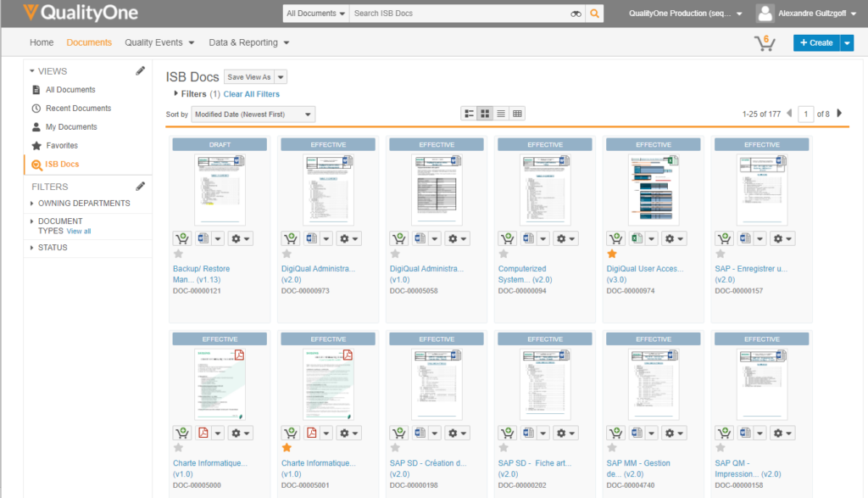
Task: Click the Search ISB Docs input field
Action: 459,14
